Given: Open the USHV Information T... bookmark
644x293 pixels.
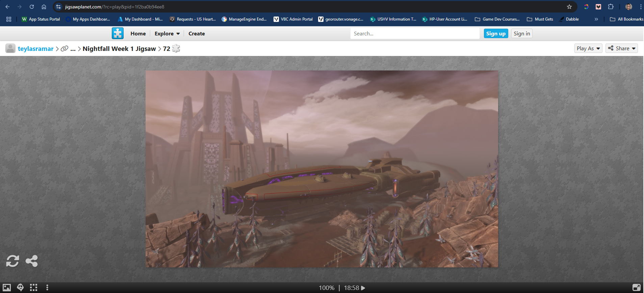Looking at the screenshot, I should click(x=393, y=19).
